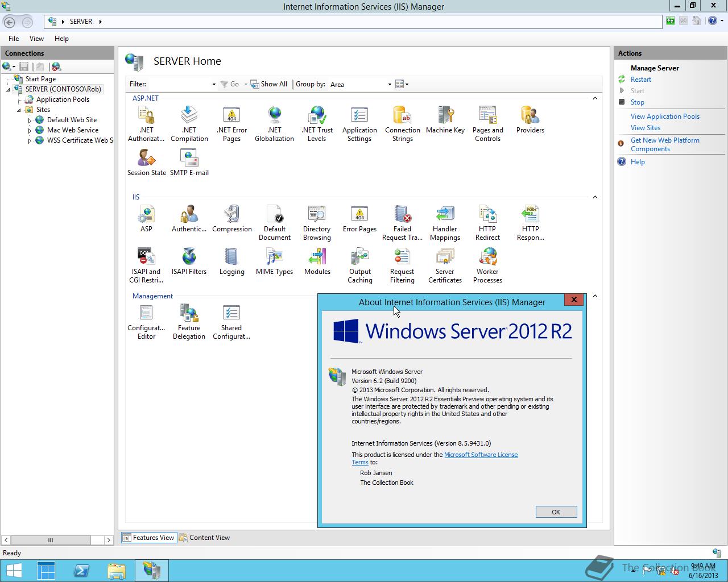Open ISAPI and CGI Restrictions feature

[x=146, y=265]
